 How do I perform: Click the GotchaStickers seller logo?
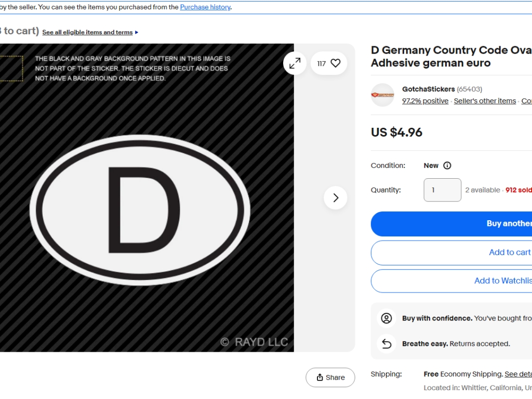(x=382, y=95)
